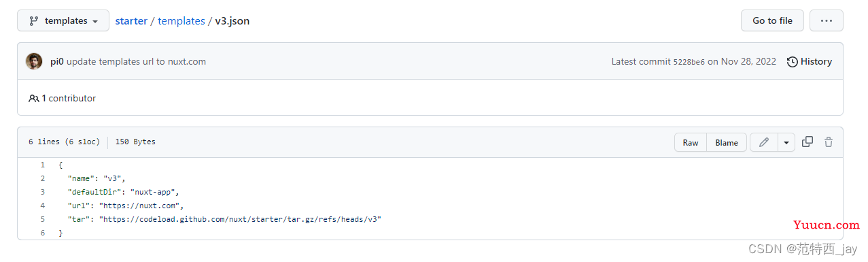Click the History clock icon

click(x=793, y=62)
